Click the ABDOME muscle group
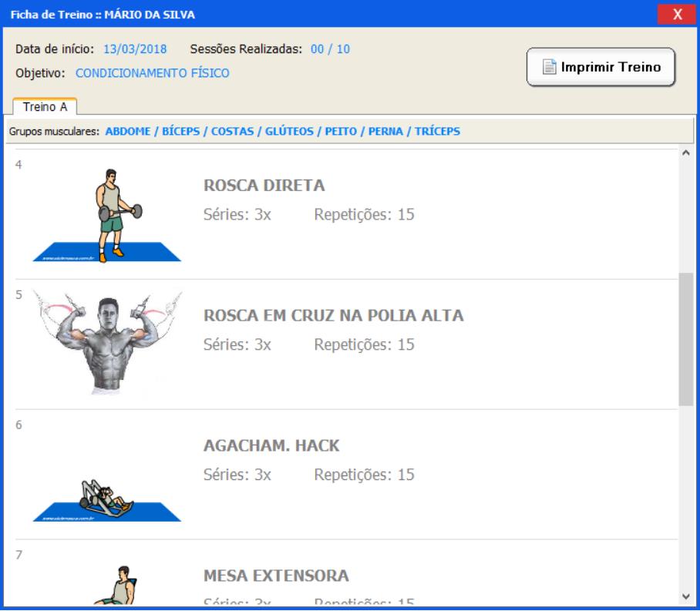Image resolution: width=700 pixels, height=611 pixels. coord(128,131)
